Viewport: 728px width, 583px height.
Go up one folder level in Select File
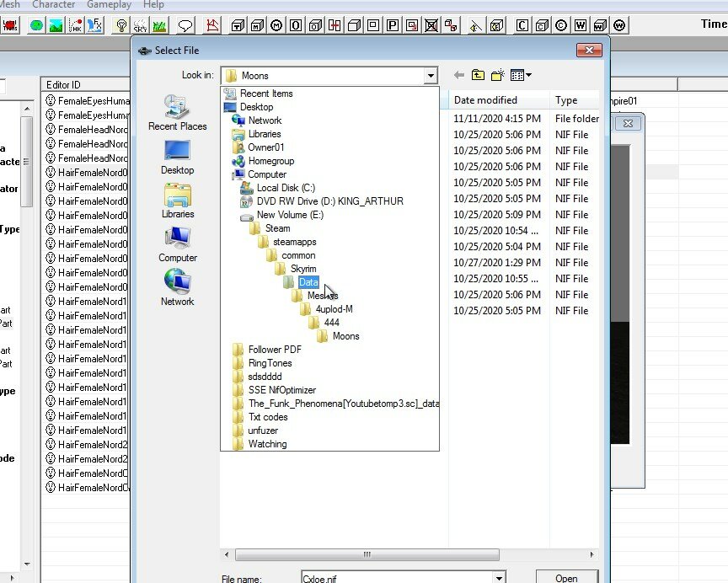pyautogui.click(x=478, y=75)
